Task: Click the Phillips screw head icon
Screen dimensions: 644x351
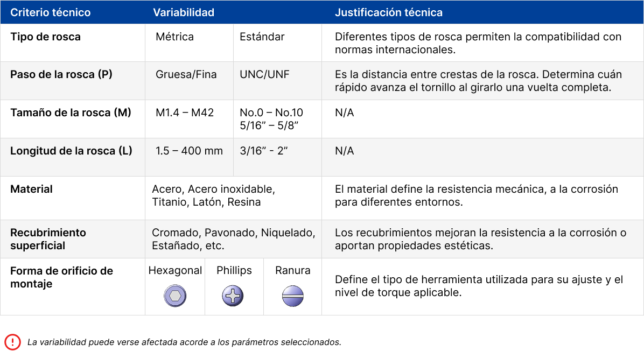Action: click(233, 296)
